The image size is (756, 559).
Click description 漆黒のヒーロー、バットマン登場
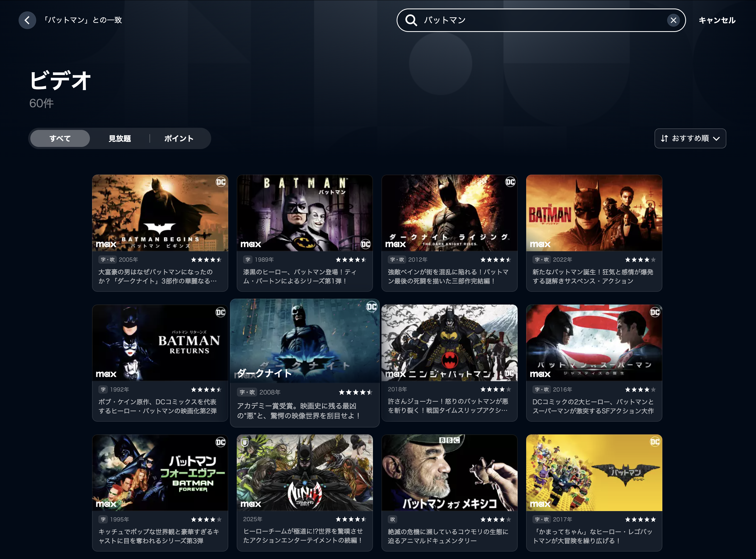tap(300, 277)
